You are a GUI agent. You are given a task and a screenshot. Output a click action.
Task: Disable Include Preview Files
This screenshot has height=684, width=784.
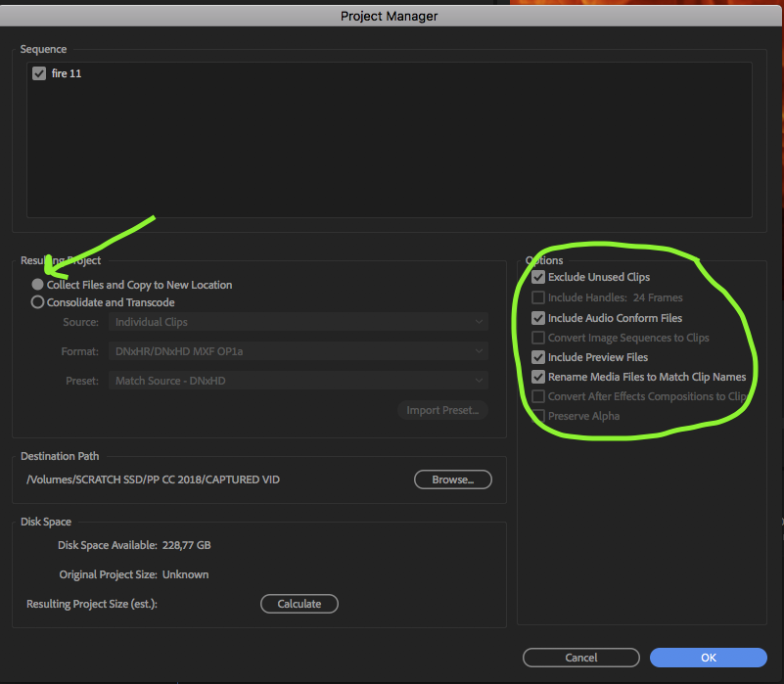coord(538,356)
